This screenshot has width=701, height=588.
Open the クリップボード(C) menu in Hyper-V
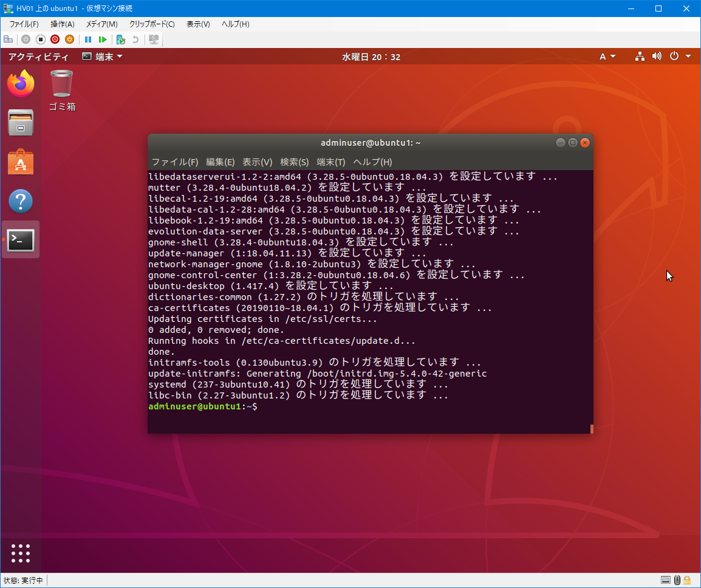tap(151, 24)
